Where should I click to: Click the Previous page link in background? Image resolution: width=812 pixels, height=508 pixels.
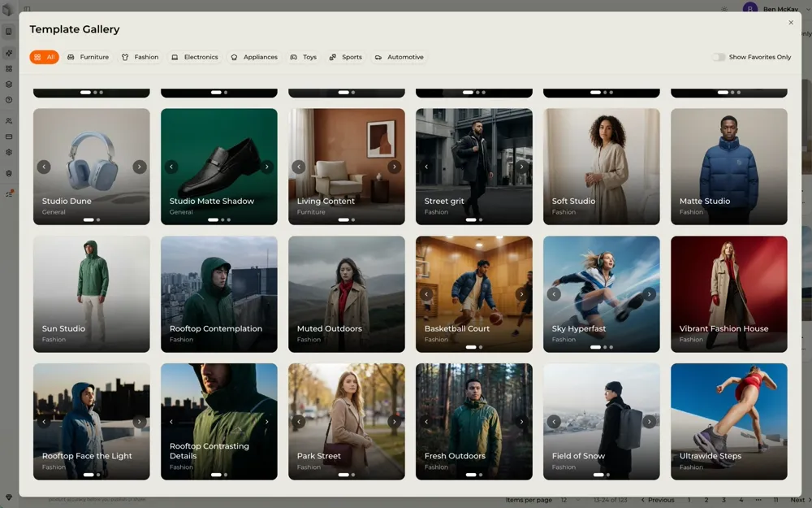[x=658, y=500]
